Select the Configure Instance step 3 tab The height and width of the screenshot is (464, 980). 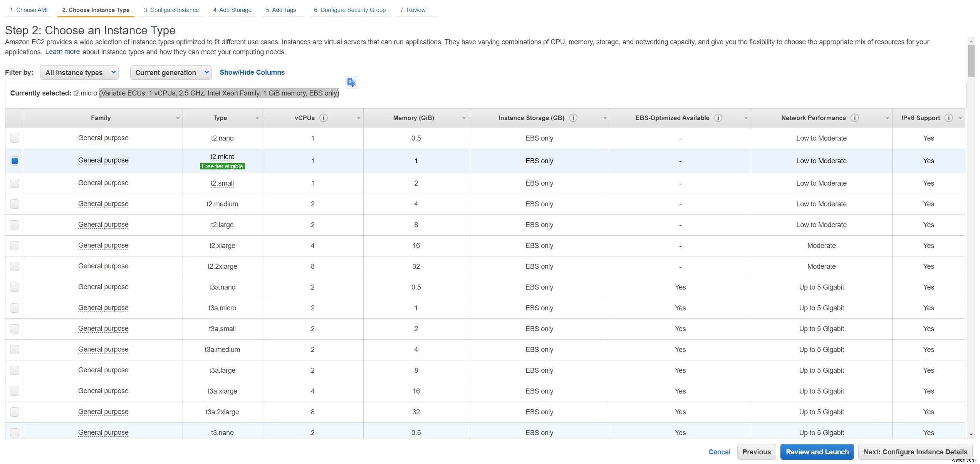click(x=172, y=9)
